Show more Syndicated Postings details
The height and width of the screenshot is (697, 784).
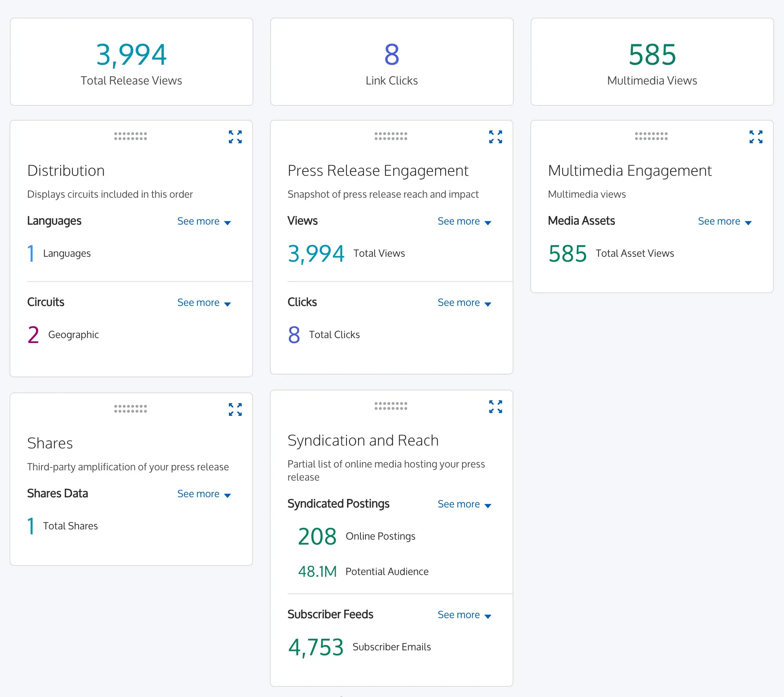click(x=465, y=504)
